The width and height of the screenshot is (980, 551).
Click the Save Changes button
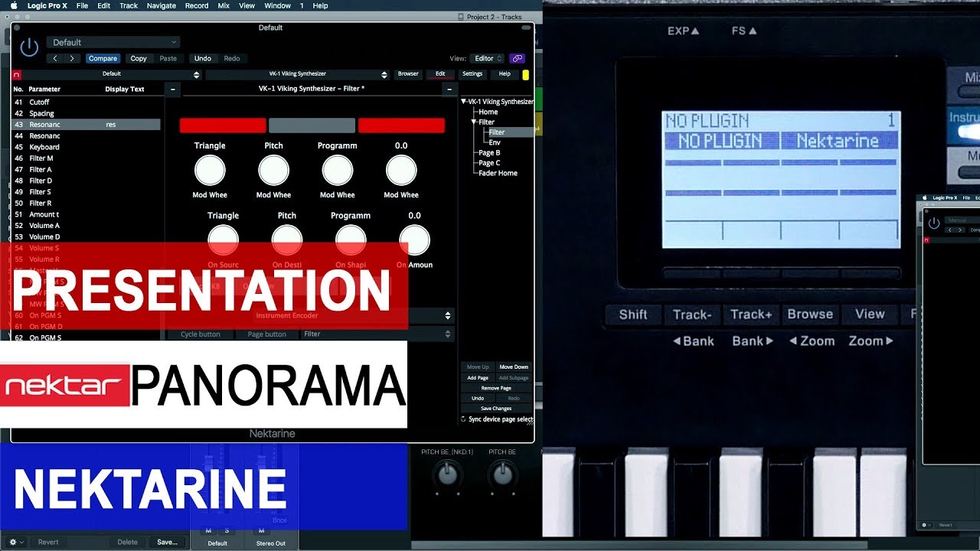coord(496,409)
